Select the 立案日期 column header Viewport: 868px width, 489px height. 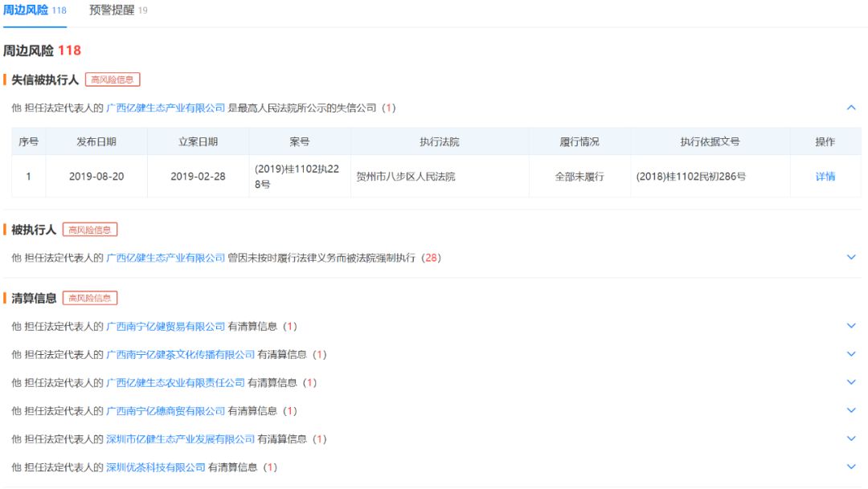click(199, 141)
